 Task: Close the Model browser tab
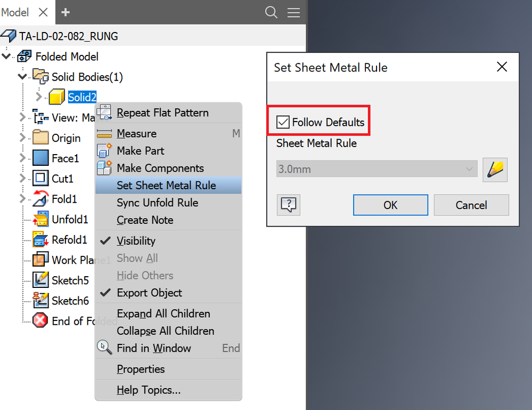tap(43, 12)
